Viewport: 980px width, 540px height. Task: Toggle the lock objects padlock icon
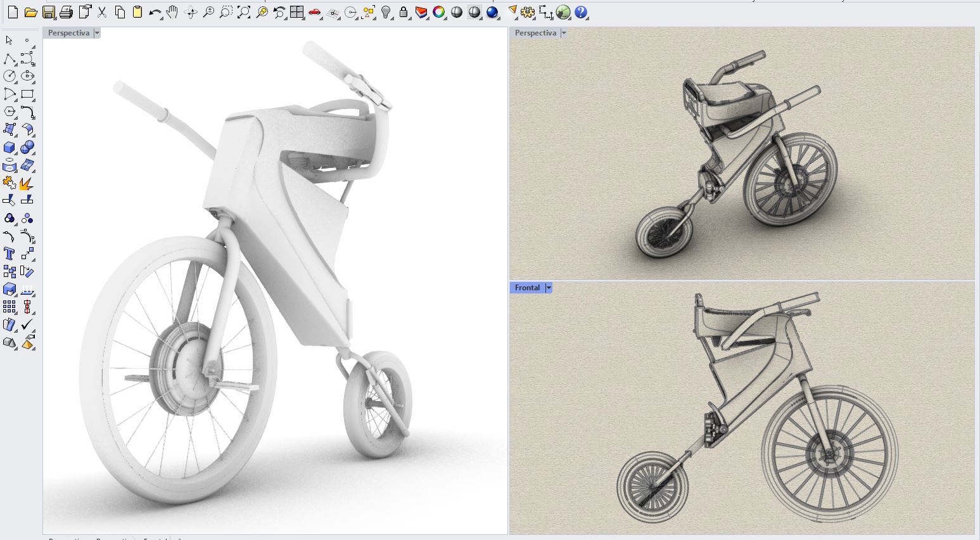[404, 12]
